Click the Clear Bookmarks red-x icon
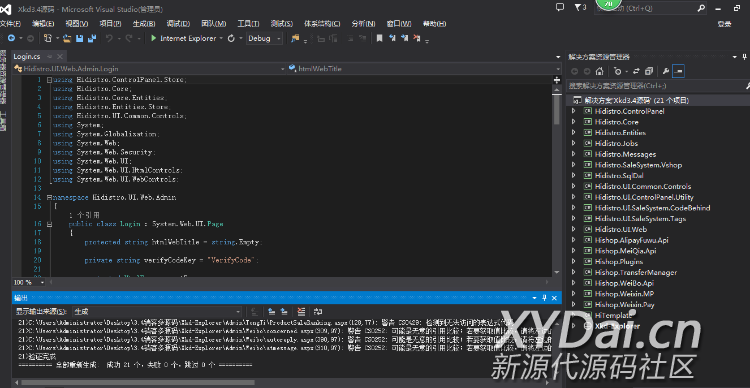Image resolution: width=750 pixels, height=388 pixels. [417, 38]
